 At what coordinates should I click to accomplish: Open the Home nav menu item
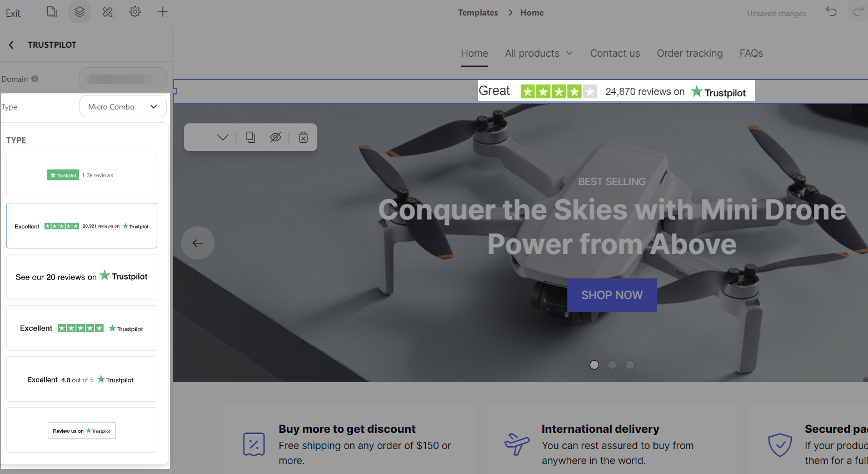tap(475, 53)
